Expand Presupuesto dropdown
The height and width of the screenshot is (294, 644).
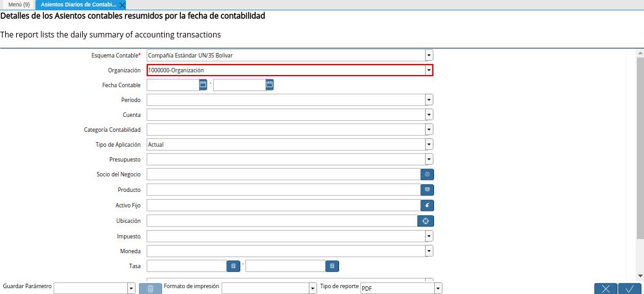[429, 160]
